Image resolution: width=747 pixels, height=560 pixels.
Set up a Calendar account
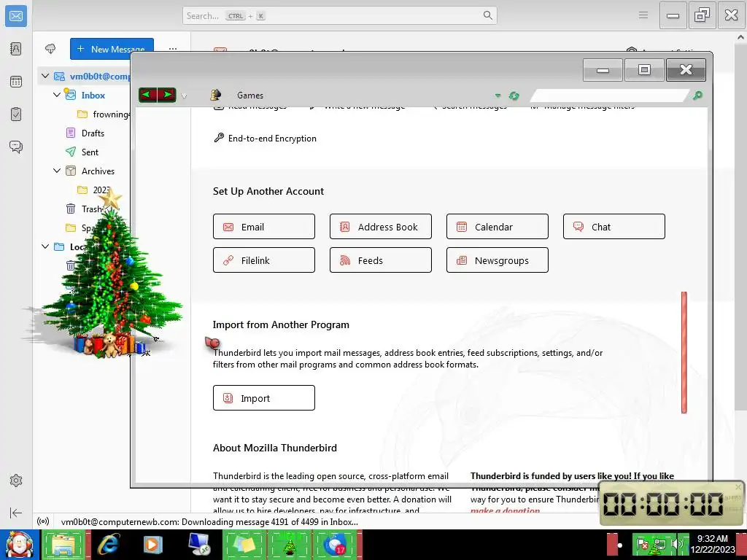tap(498, 227)
